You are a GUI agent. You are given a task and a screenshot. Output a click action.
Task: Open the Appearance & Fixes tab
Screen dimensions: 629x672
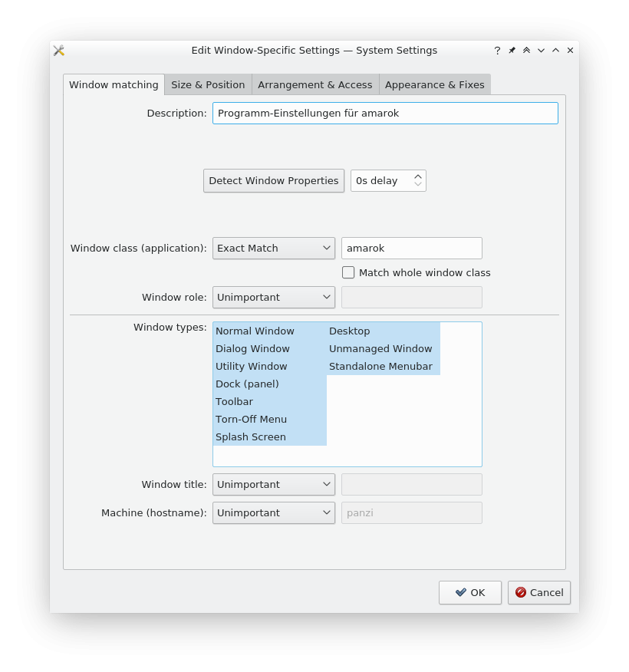pos(435,84)
